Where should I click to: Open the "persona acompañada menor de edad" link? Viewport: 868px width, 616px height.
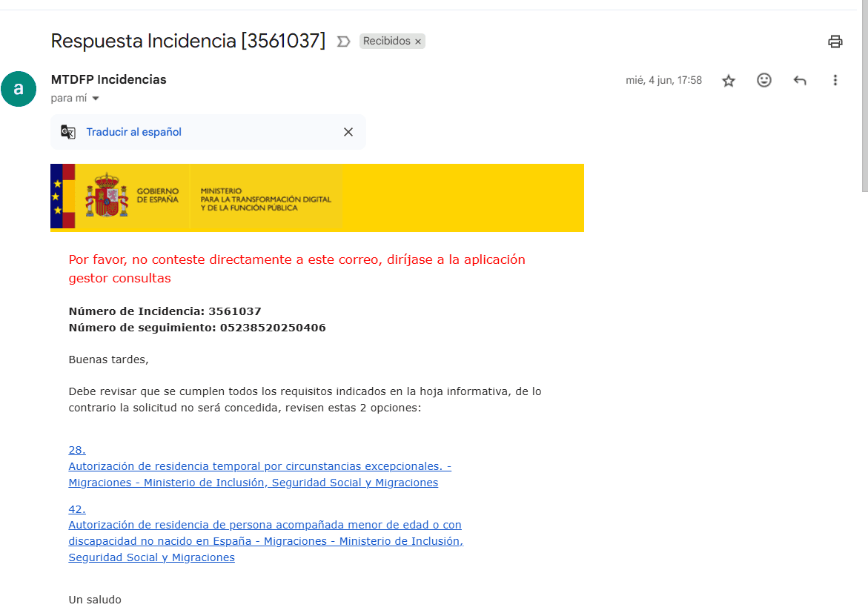(x=265, y=525)
